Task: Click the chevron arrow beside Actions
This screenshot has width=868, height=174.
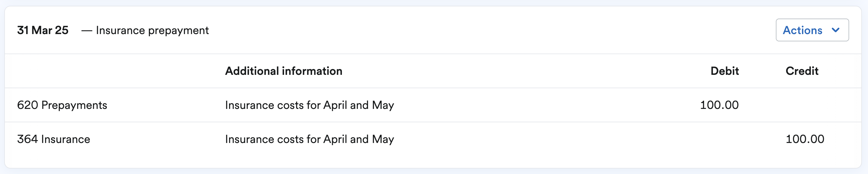Action: (836, 30)
